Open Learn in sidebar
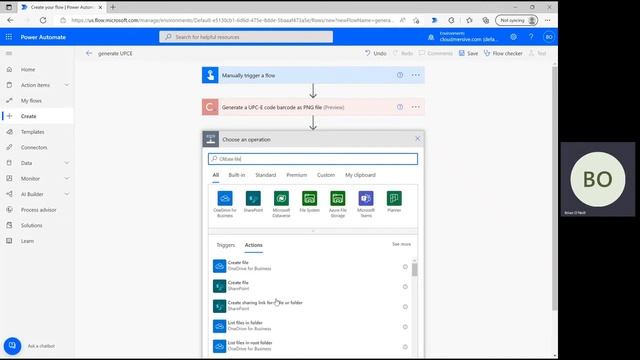The width and height of the screenshot is (640, 360). 27,241
